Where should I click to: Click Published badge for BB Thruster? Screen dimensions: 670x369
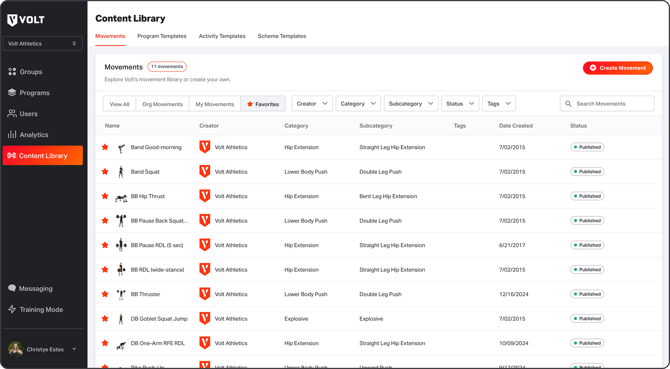[587, 294]
